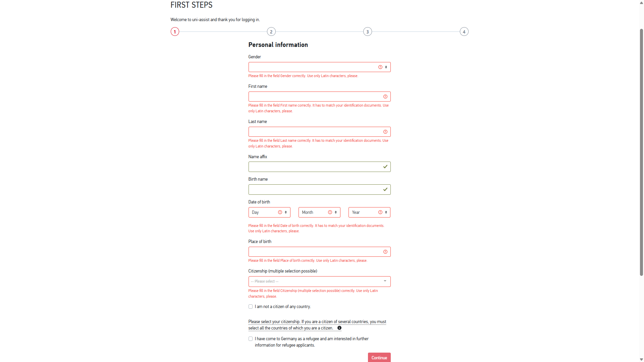Image resolution: width=644 pixels, height=362 pixels.
Task: Check 'I am not a citizen of any country'
Action: coord(251,307)
